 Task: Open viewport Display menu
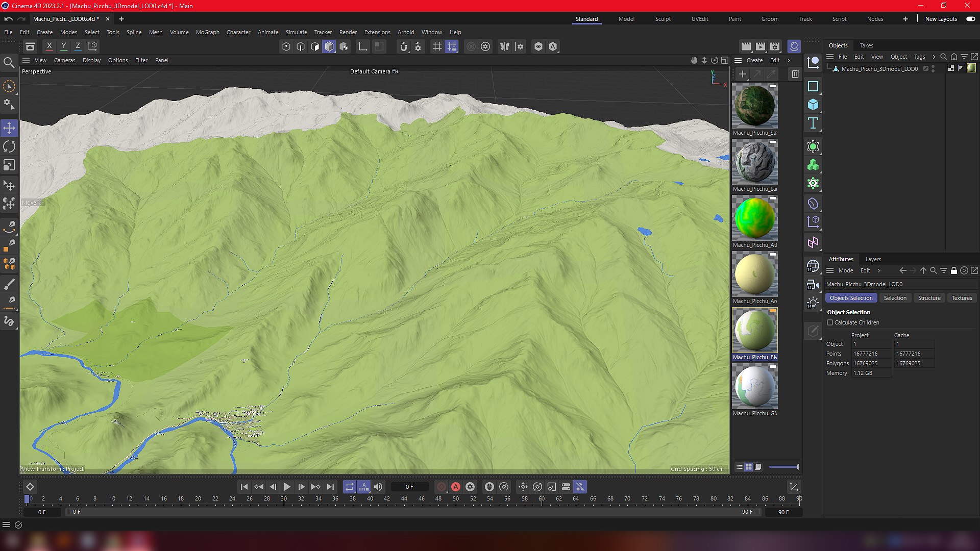[92, 60]
